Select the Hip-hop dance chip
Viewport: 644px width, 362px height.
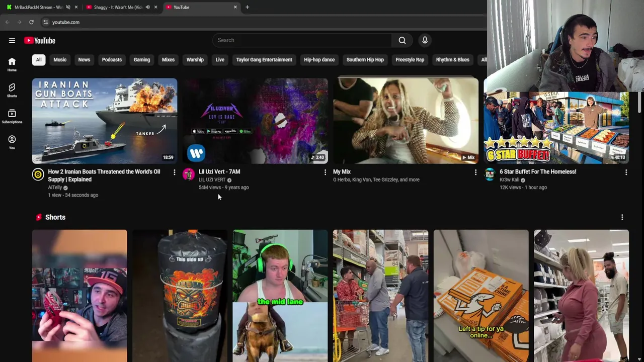(319, 60)
